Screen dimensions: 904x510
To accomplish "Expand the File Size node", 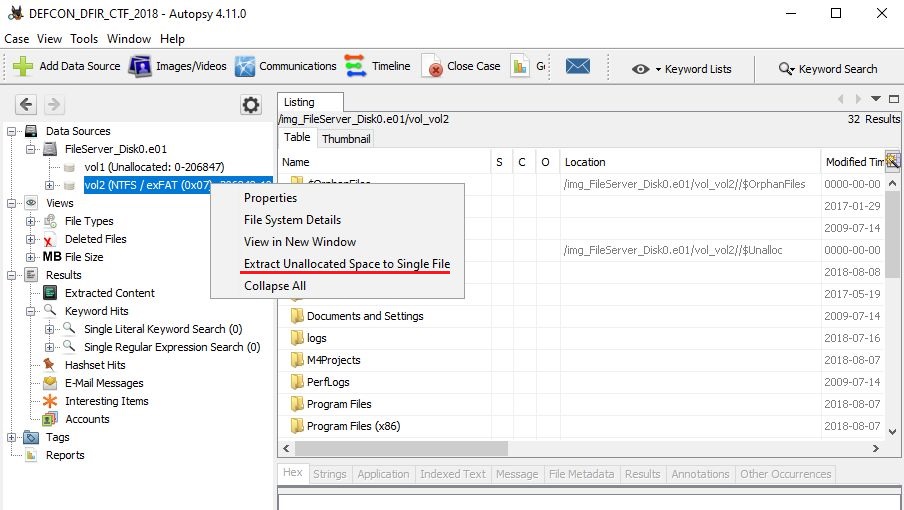I will click(x=30, y=257).
